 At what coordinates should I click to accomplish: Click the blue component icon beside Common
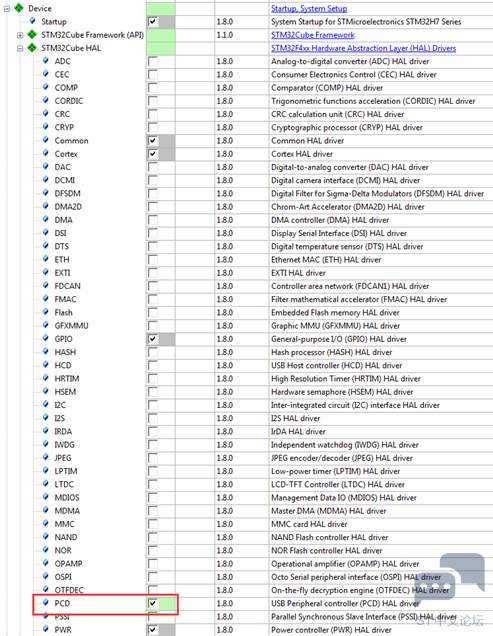(x=45, y=140)
